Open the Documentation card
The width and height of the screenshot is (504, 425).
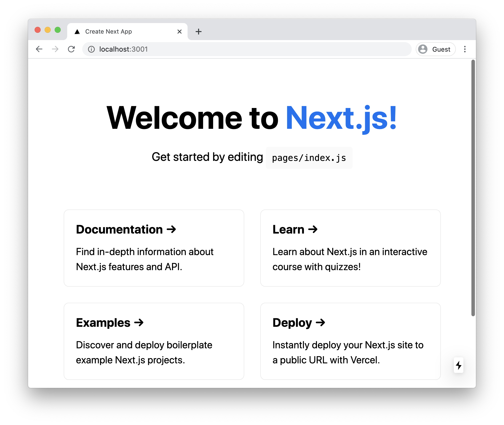tap(154, 248)
